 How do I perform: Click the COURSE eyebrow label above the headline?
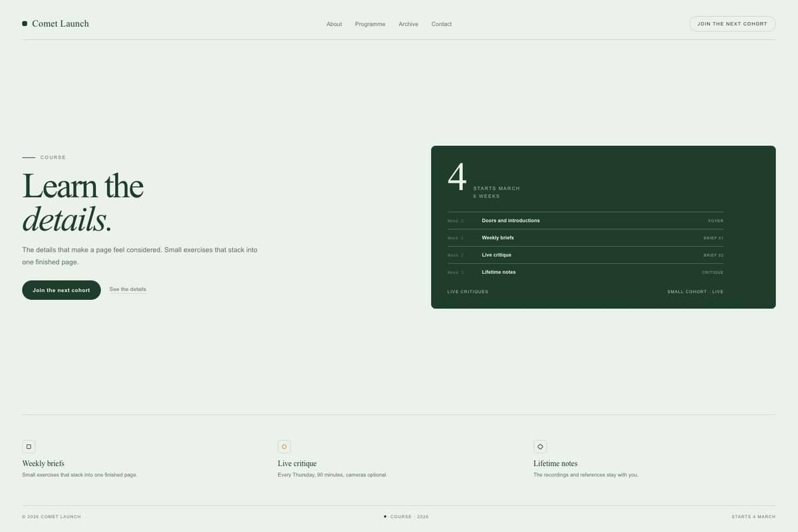[53, 158]
